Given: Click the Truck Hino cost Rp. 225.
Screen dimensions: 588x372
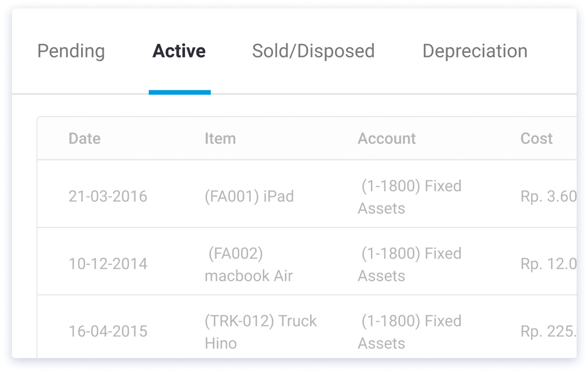Looking at the screenshot, I should (x=548, y=331).
